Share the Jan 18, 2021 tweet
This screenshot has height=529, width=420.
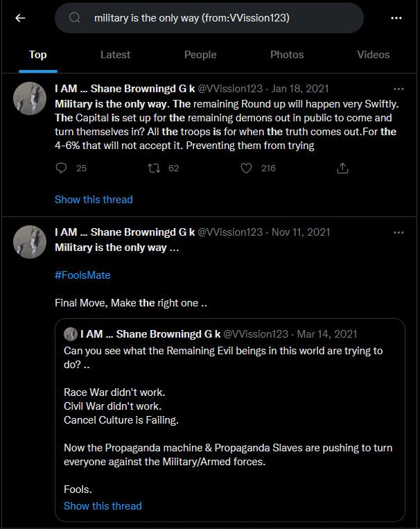pyautogui.click(x=342, y=168)
